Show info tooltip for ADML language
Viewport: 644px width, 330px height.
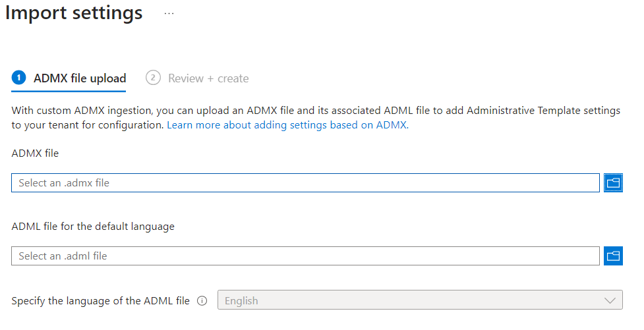coord(202,301)
